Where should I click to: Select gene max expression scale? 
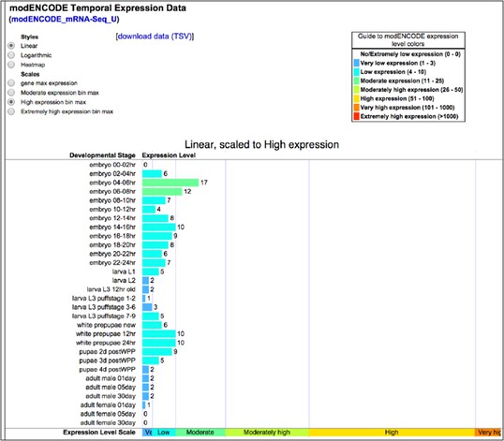(x=11, y=83)
